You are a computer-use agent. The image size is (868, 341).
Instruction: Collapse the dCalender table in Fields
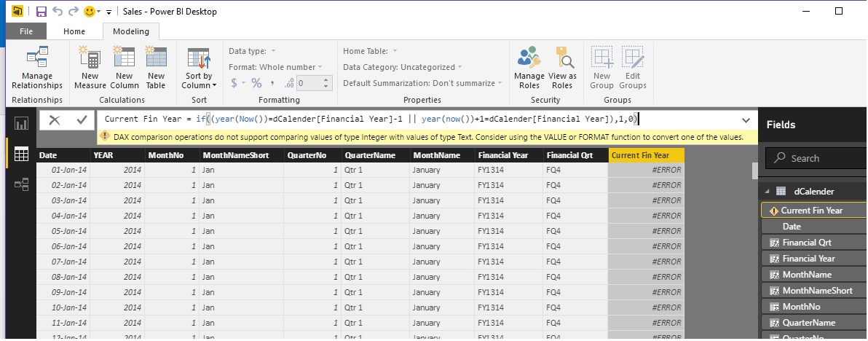pos(768,192)
